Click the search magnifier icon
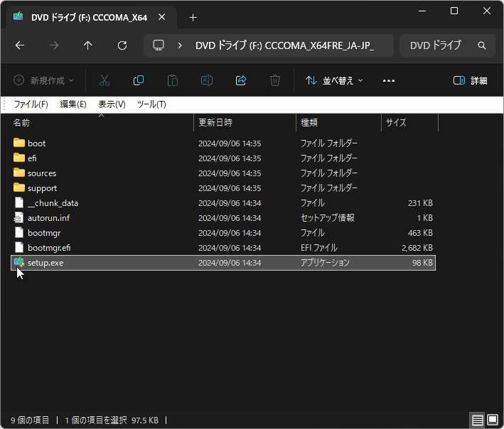Viewport: 504px width, 429px height. pos(481,45)
